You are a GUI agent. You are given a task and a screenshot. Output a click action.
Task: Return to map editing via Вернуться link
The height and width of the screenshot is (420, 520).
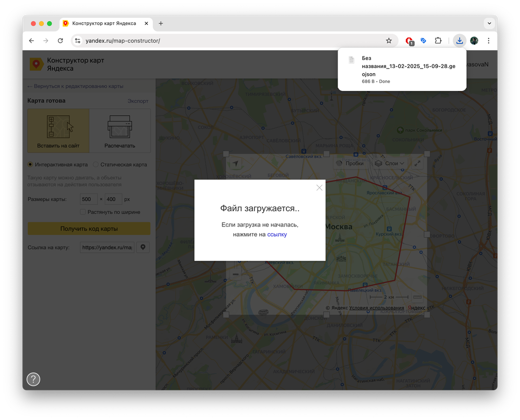tap(75, 86)
